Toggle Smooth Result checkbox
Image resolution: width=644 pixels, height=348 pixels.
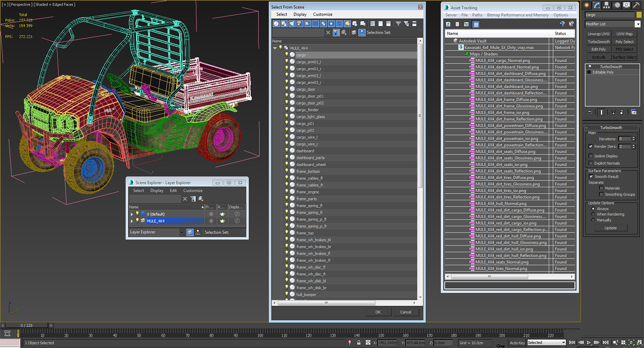(590, 177)
